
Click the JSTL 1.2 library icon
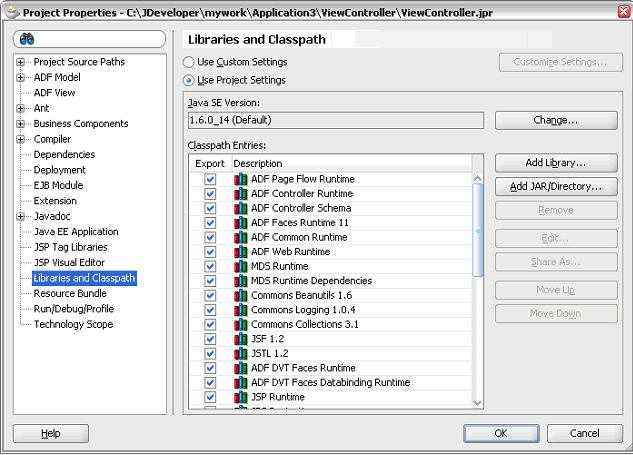(x=240, y=354)
